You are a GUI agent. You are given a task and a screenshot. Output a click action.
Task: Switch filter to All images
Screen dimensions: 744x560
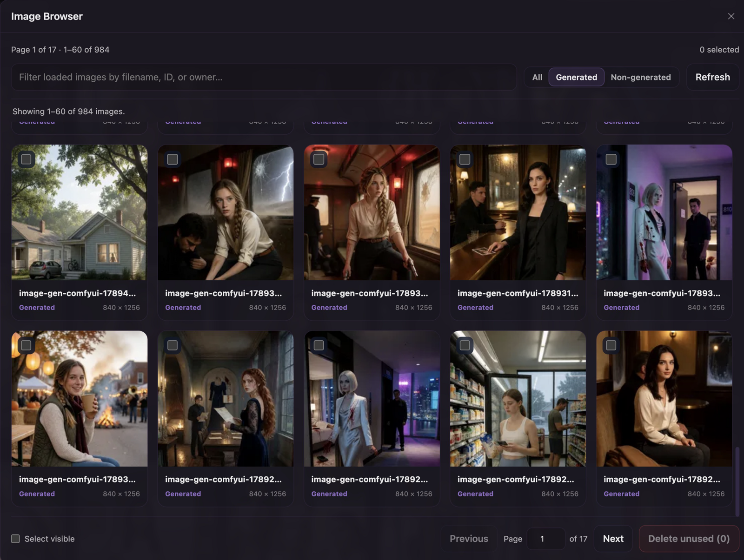pos(537,77)
